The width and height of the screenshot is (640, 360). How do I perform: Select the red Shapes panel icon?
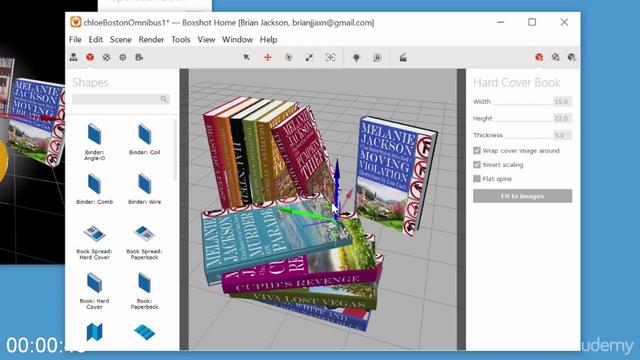90,58
